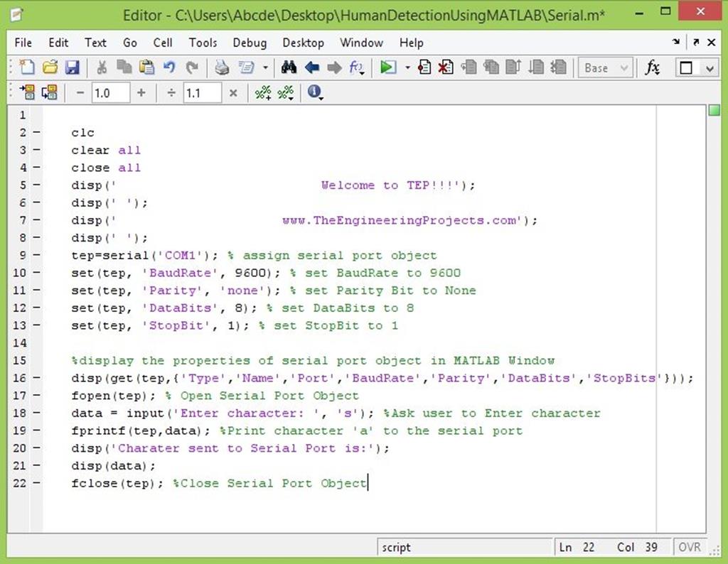The height and width of the screenshot is (564, 728).
Task: Open Find with the binoculars icon
Action: pos(289,67)
